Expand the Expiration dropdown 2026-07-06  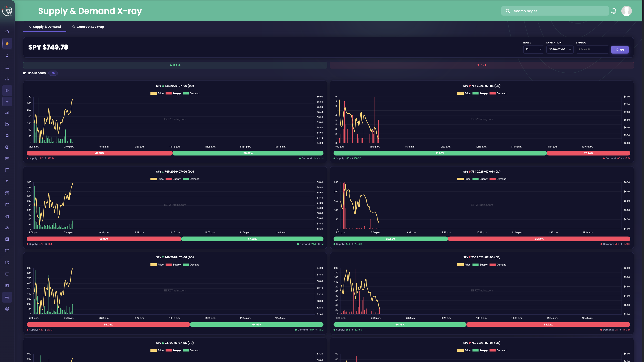(560, 50)
